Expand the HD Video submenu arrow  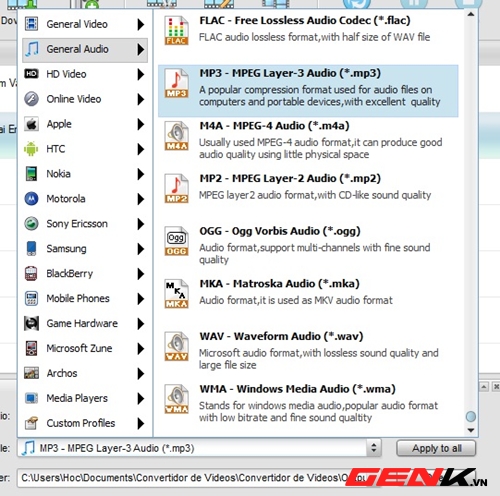[x=141, y=74]
